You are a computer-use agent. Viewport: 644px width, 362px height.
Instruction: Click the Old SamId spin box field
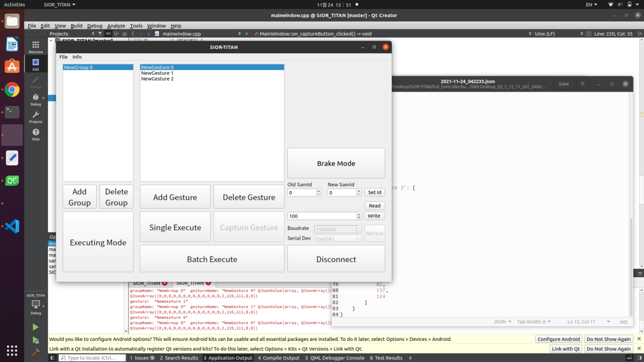tap(302, 193)
